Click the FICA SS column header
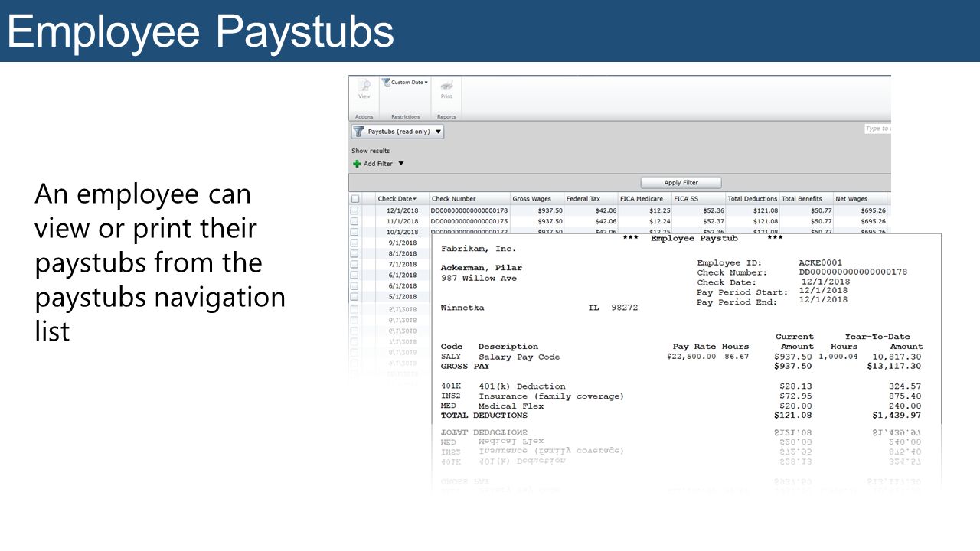Image resolution: width=980 pixels, height=551 pixels. (698, 199)
